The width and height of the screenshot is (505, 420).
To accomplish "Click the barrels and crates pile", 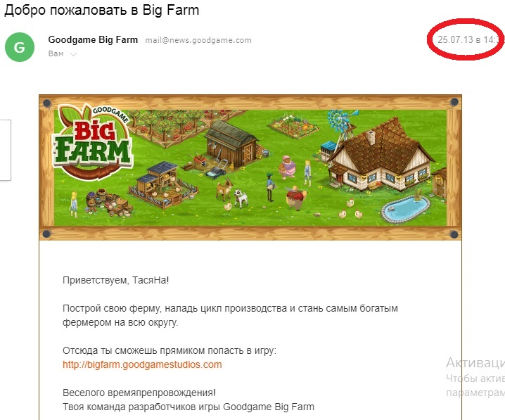I will coord(108,203).
